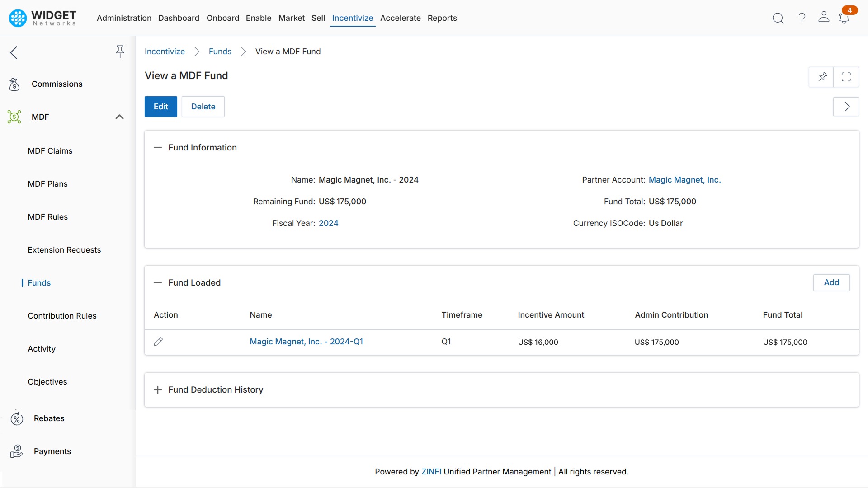The height and width of the screenshot is (488, 868).
Task: Switch to the Reports menu
Action: 442,18
